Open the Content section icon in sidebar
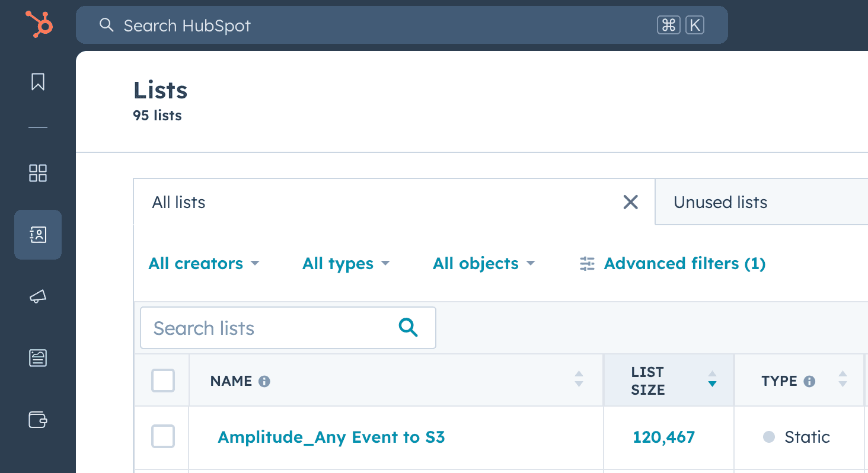The height and width of the screenshot is (473, 868). pyautogui.click(x=37, y=358)
